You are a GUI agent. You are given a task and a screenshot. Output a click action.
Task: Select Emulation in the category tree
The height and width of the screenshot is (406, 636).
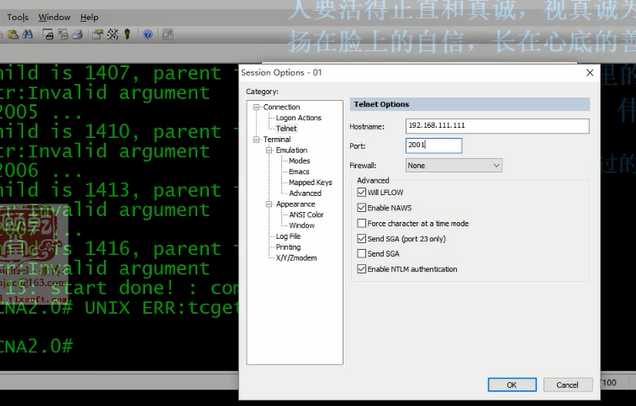click(292, 150)
